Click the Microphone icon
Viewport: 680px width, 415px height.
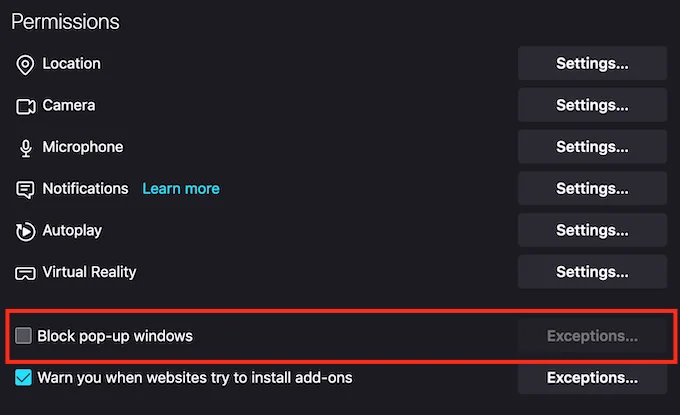[25, 148]
